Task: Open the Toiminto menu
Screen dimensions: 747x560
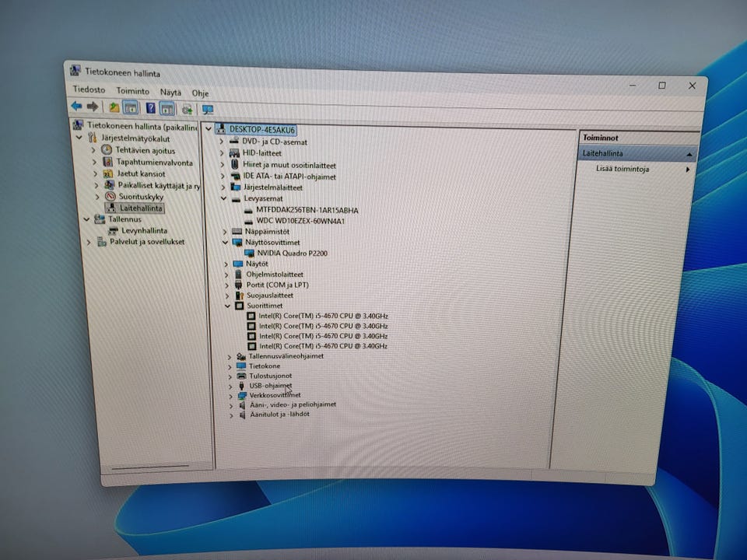Action: (133, 91)
